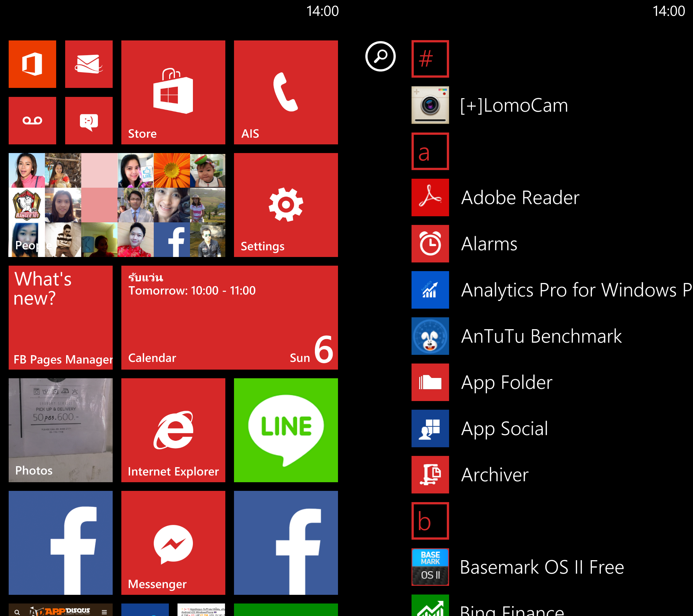Jump to the 'a' letter group

(430, 151)
